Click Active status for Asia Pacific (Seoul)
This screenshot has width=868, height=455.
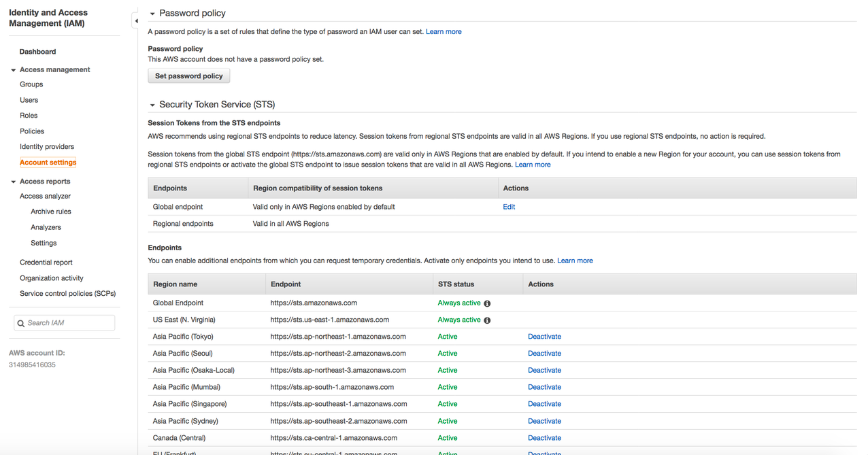448,354
